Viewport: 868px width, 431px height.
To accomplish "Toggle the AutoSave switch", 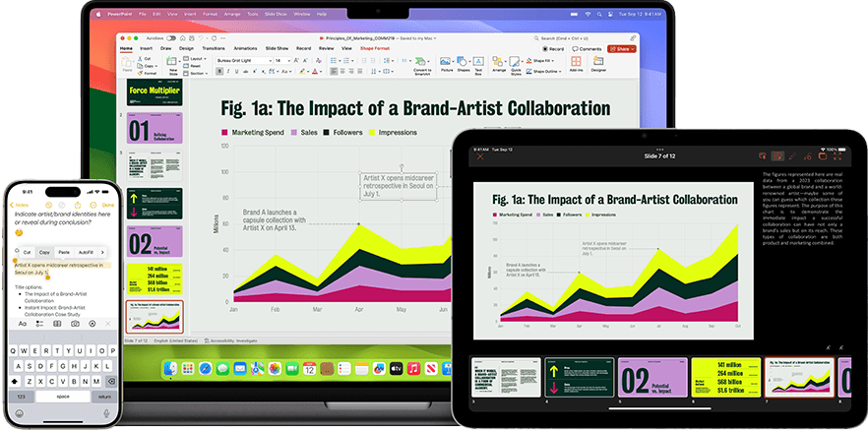I will coord(169,36).
